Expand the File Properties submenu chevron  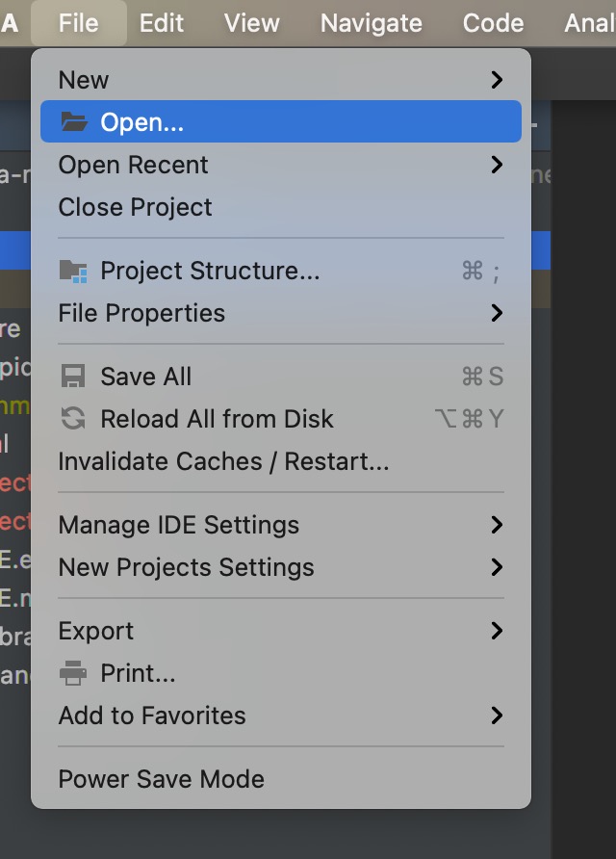click(497, 313)
